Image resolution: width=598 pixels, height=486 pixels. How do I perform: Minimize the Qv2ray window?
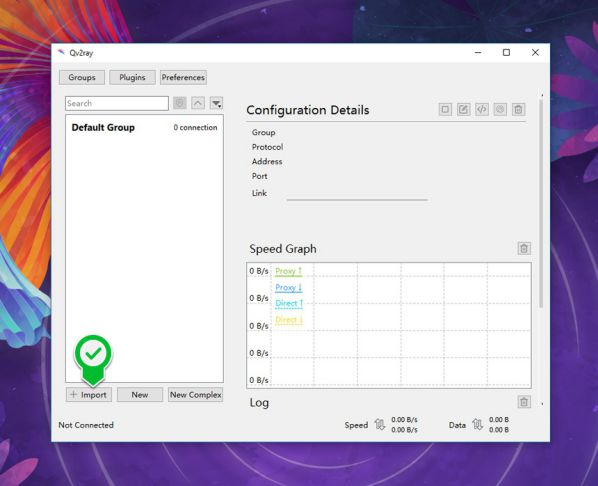(x=478, y=53)
